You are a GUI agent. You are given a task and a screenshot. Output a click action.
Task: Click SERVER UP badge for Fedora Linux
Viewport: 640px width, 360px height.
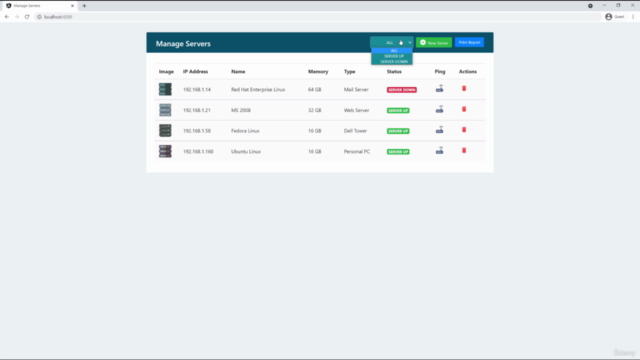398,131
